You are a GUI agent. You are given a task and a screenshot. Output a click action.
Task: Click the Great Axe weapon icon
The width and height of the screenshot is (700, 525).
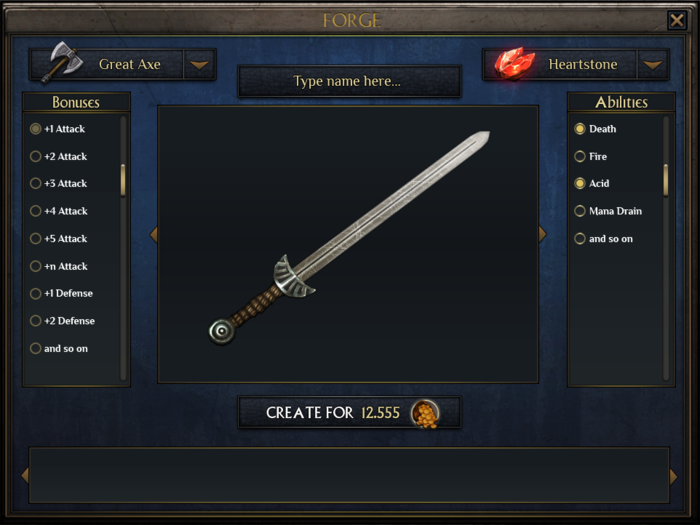point(62,62)
